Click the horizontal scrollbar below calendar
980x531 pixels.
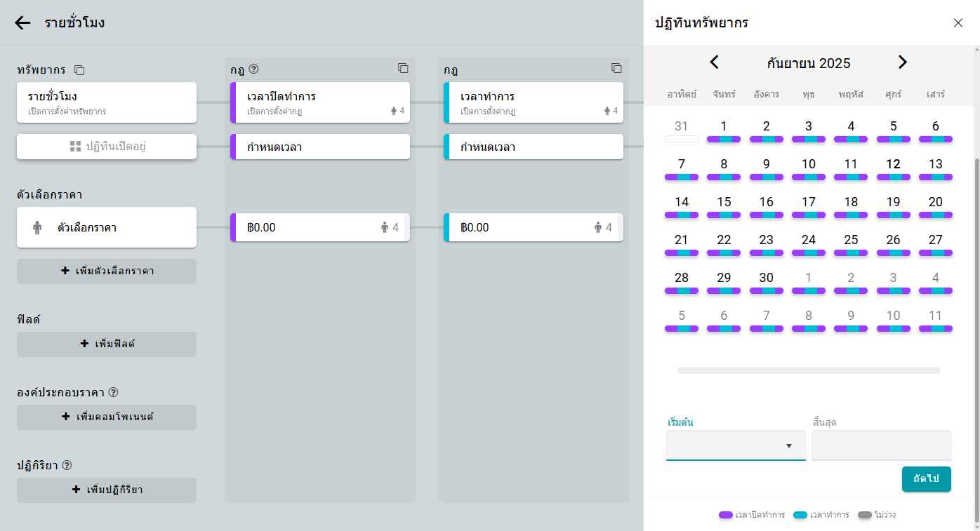pos(808,370)
